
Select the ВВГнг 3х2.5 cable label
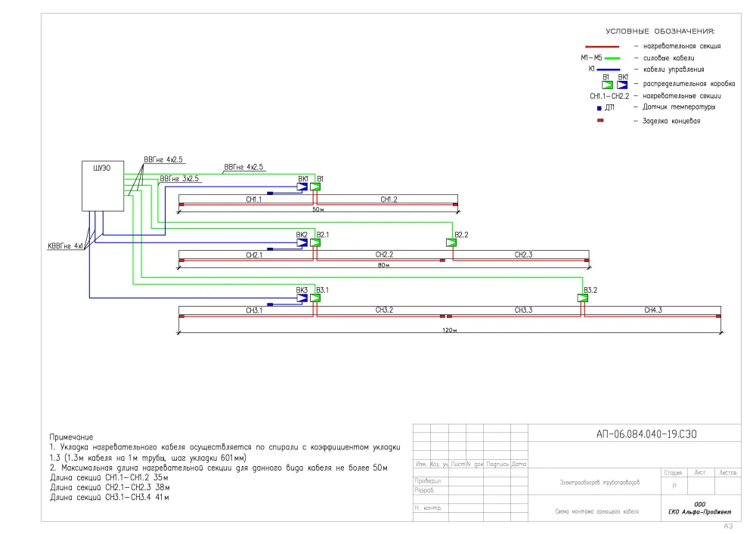pos(179,179)
